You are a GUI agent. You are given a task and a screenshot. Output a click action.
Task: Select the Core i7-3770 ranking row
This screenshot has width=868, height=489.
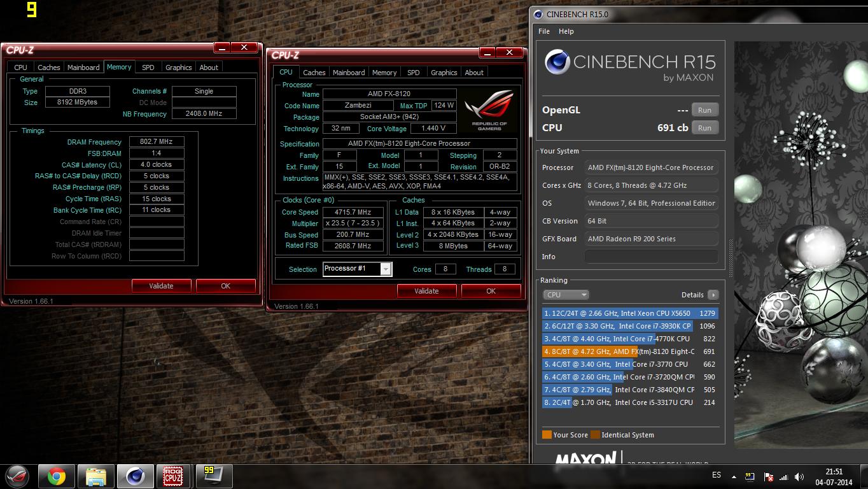pyautogui.click(x=630, y=364)
